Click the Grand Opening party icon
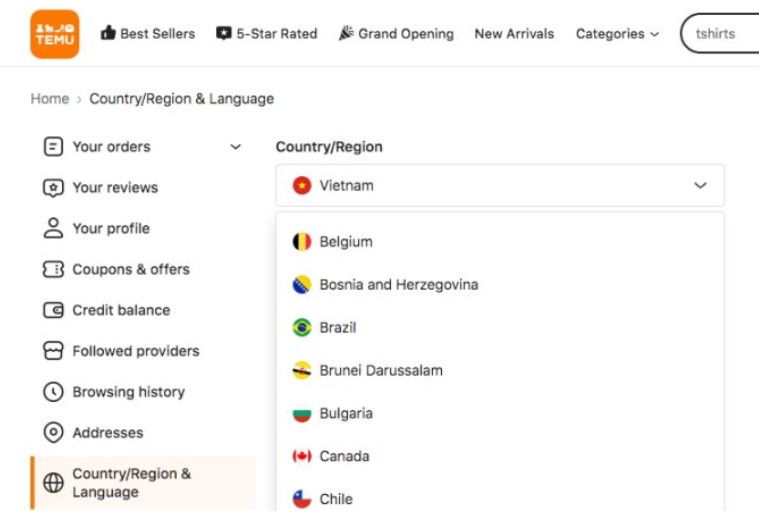The height and width of the screenshot is (515, 759). pos(346,33)
